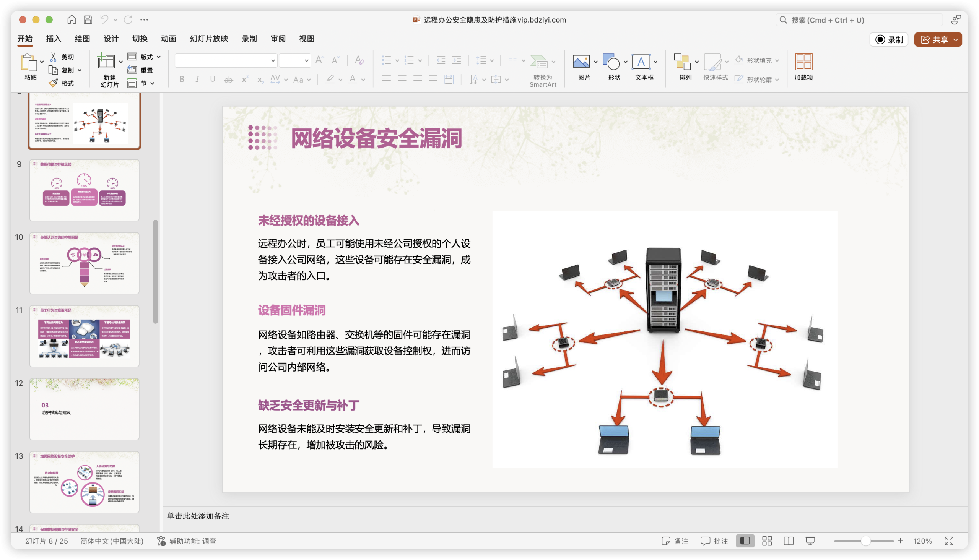Screen dimensions: 979x560
Task: Toggle the Notes pane in status bar
Action: [675, 541]
